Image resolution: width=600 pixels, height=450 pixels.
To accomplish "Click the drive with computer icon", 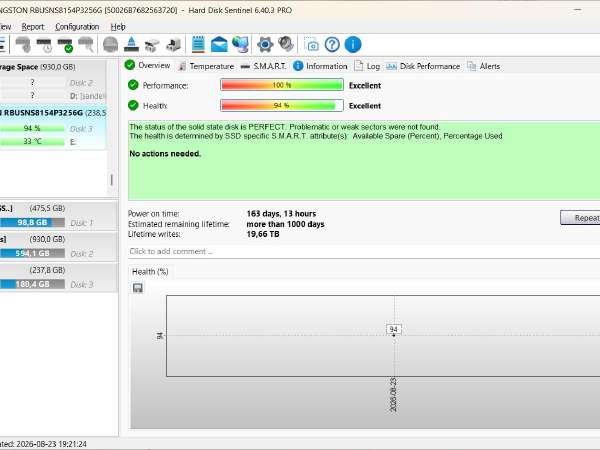I will pos(173,45).
